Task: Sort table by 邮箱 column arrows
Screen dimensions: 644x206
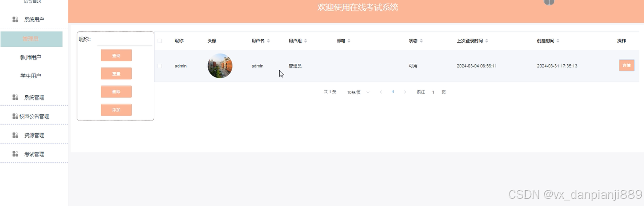Action: (x=349, y=41)
